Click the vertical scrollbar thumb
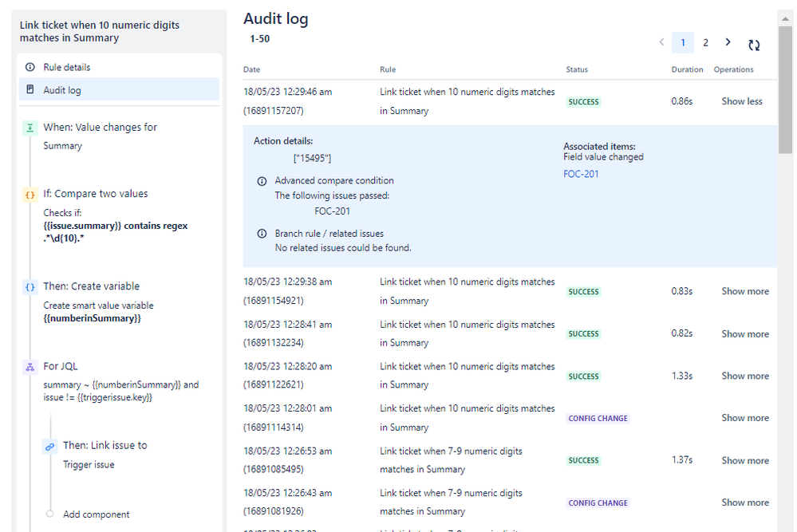The height and width of the screenshot is (532, 797). coord(785,89)
